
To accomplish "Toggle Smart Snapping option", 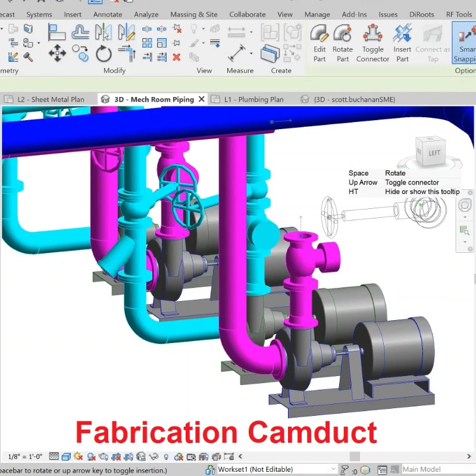I will pos(464,43).
